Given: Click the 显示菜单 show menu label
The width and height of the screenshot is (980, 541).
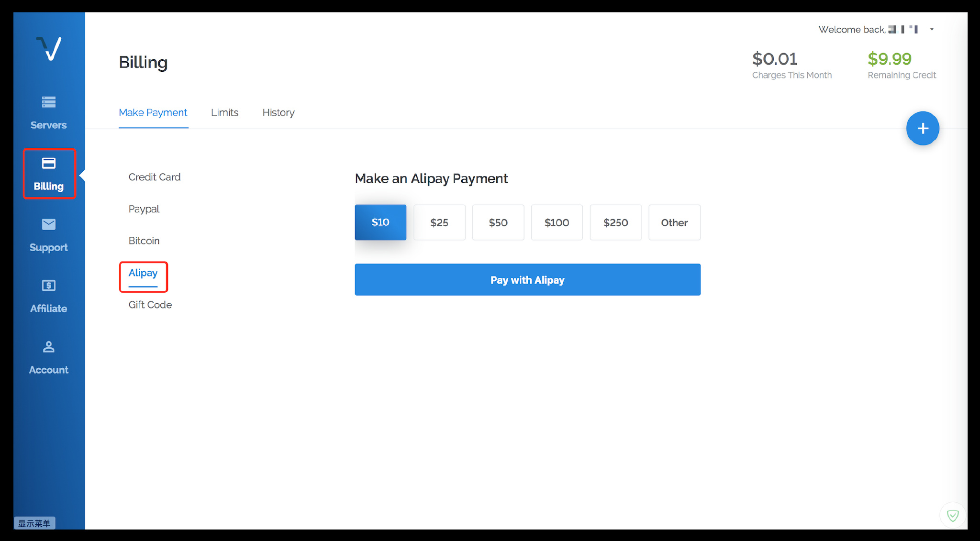Looking at the screenshot, I should click(x=34, y=523).
